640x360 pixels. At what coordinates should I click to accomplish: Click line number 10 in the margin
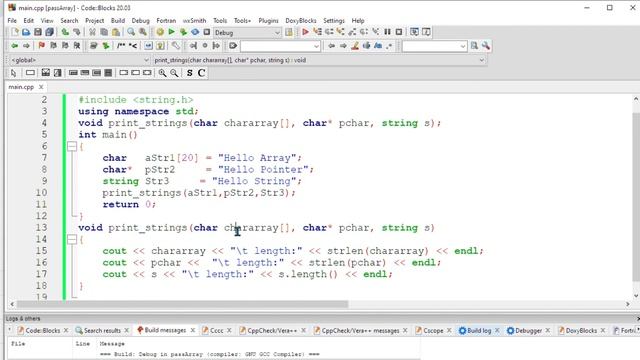[41, 193]
